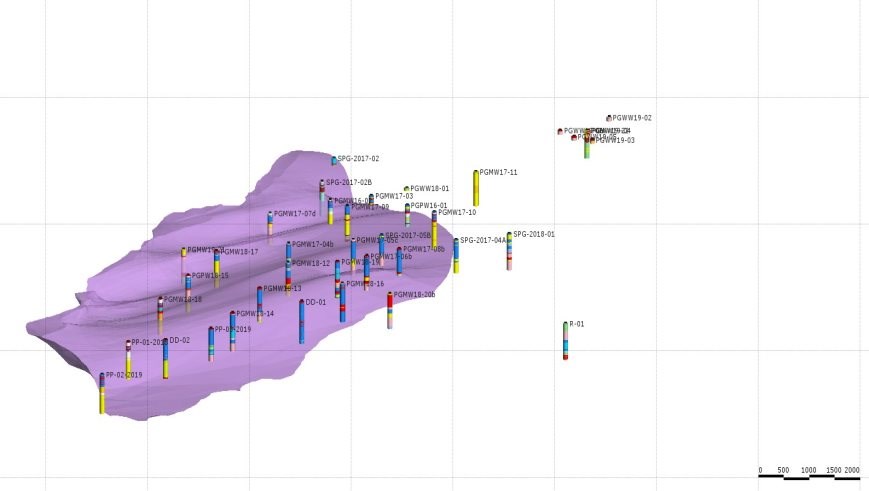
Task: Click the distance scale bar
Action: pyautogui.click(x=808, y=477)
